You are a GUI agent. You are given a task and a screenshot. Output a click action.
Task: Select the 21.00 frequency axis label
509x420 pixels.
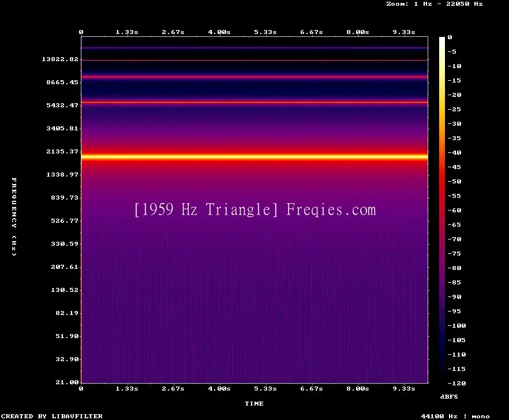(x=67, y=382)
